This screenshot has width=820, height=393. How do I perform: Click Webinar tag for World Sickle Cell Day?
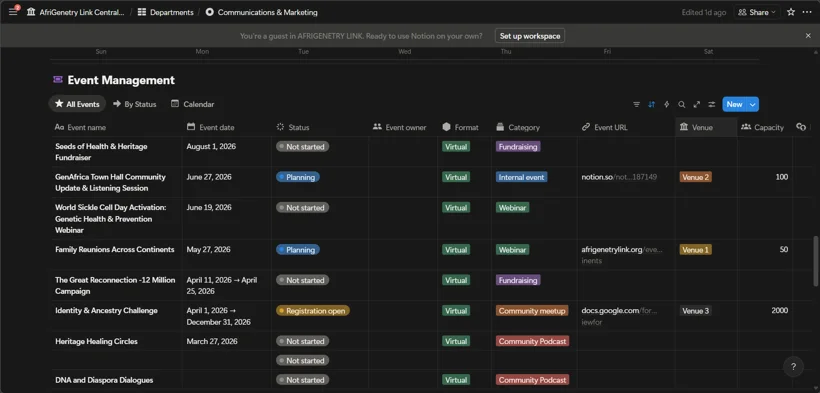point(512,208)
